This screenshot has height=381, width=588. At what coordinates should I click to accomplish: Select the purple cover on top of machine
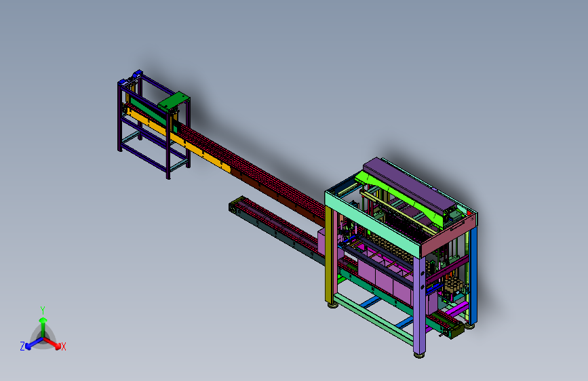click(409, 185)
